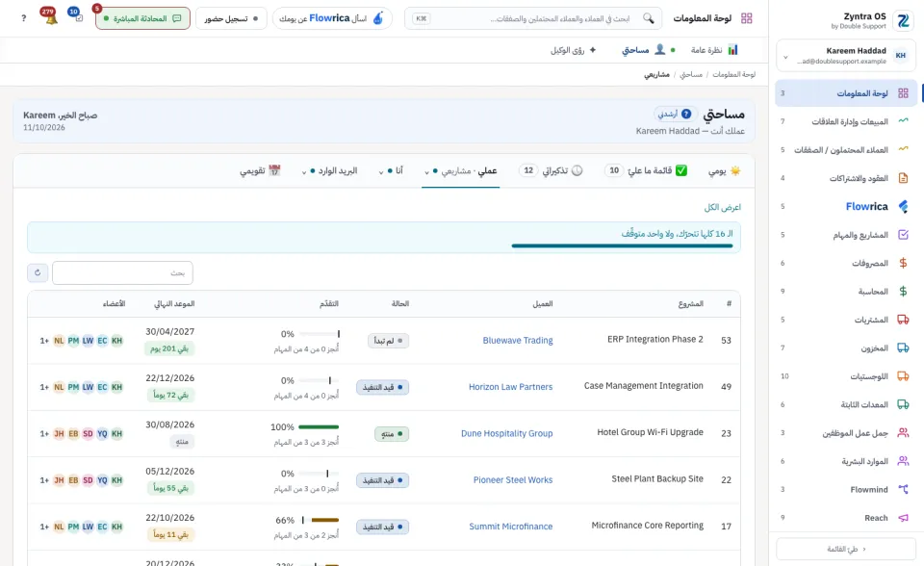Click the KH avatar in ERP Integration row
Viewport: 924px width, 566px height.
point(116,340)
